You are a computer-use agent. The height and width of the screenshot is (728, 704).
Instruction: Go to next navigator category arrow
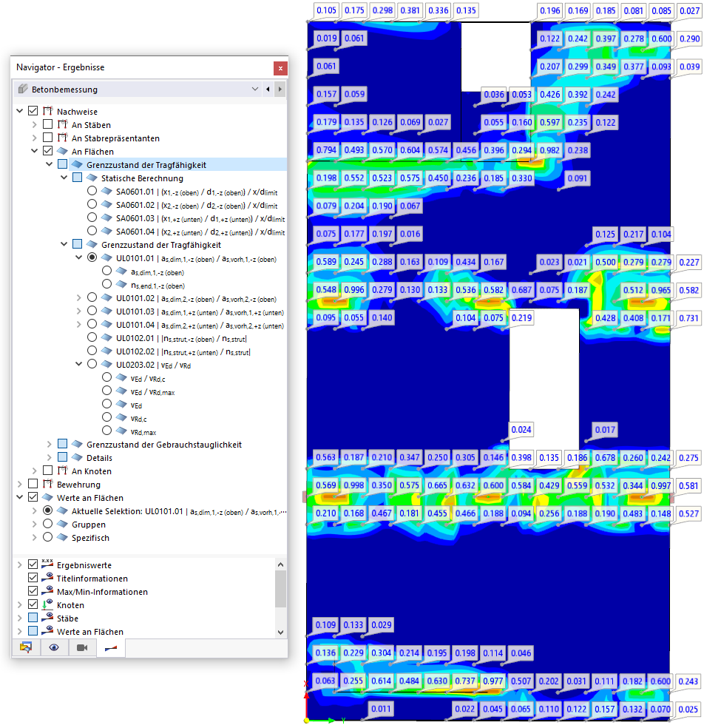click(x=280, y=89)
